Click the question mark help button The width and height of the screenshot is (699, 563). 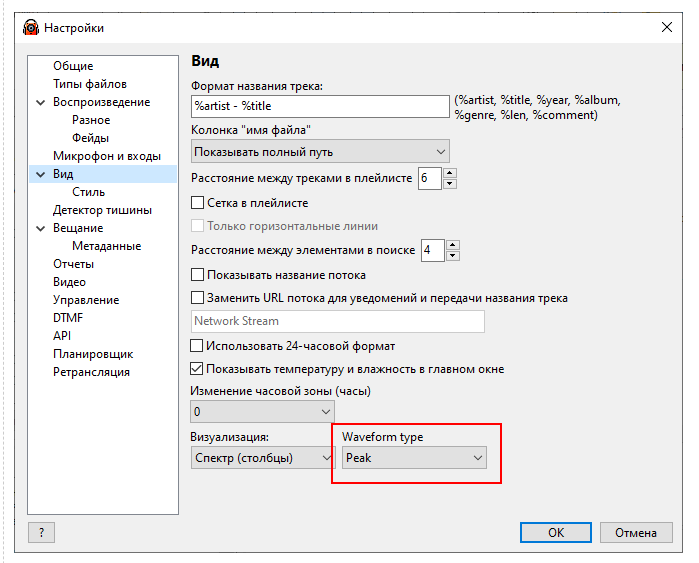(40, 533)
